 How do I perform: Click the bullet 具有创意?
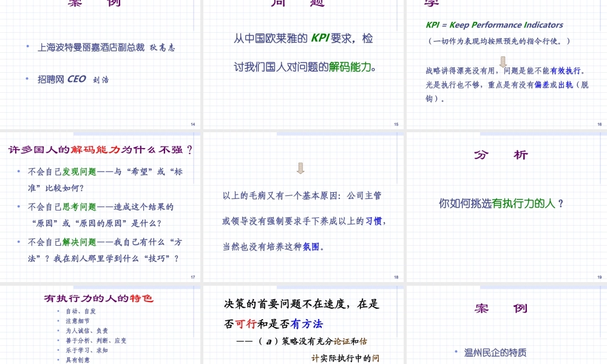(78, 360)
